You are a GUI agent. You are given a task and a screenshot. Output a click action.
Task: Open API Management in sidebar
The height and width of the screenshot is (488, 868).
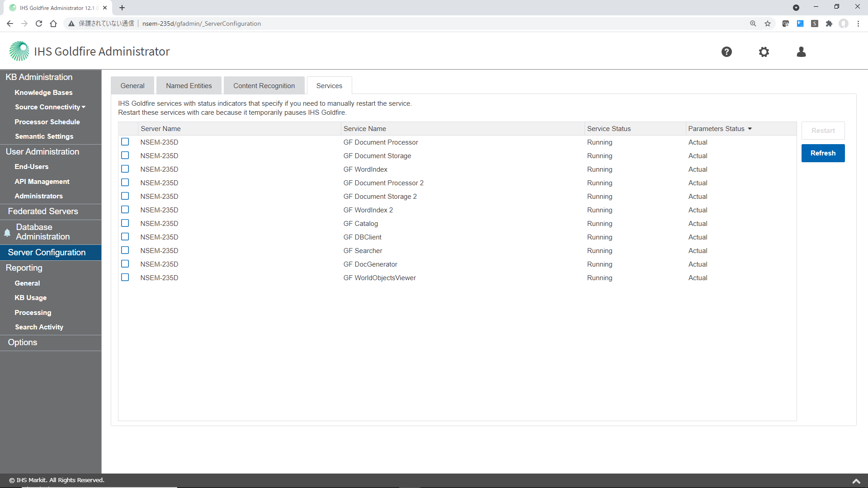(42, 182)
